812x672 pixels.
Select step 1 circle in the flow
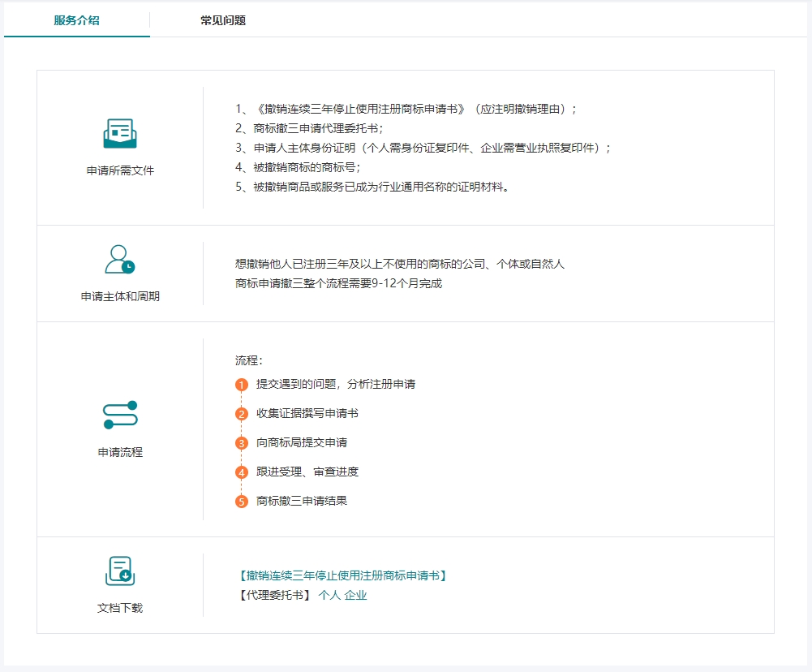point(241,383)
